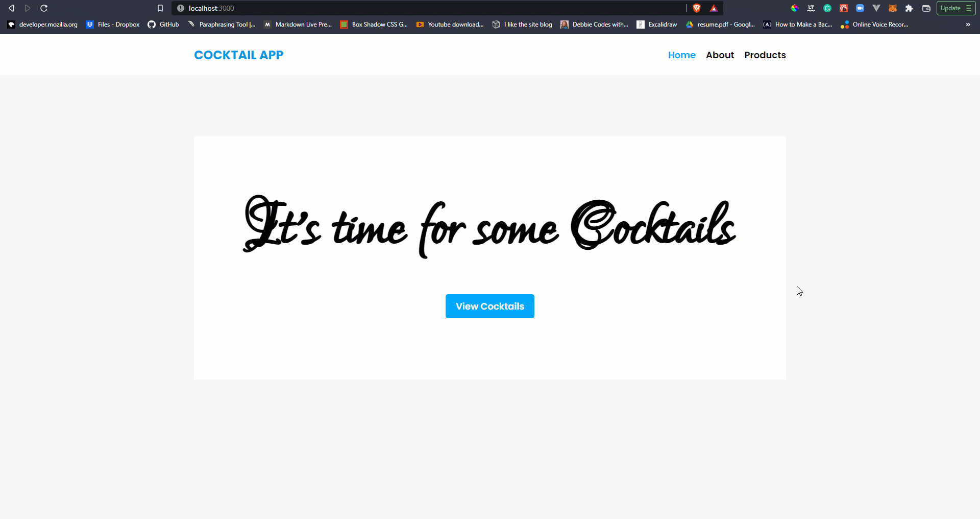
Task: Open the Grammarly extension icon
Action: tap(827, 8)
